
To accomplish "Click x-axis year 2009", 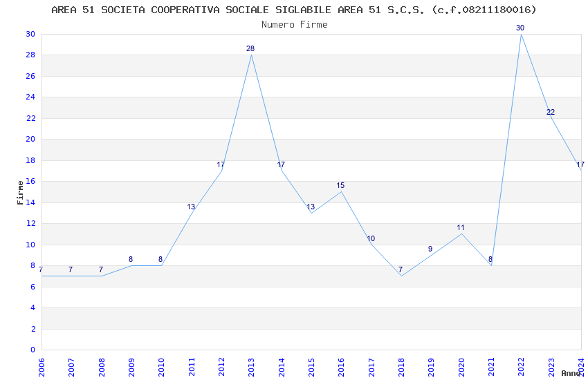I will (x=131, y=367).
